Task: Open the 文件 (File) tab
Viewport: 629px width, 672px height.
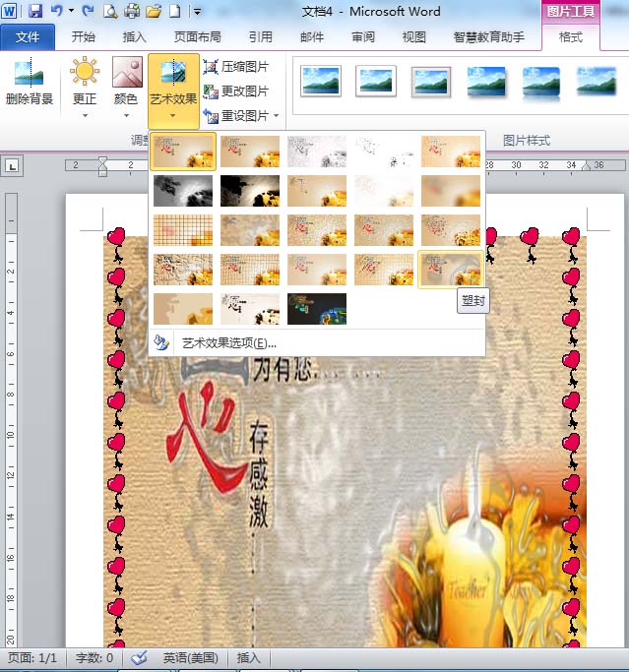Action: 28,37
